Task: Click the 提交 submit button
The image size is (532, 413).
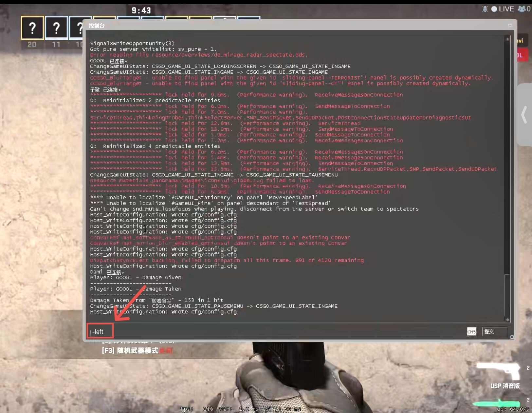Action: (x=494, y=331)
